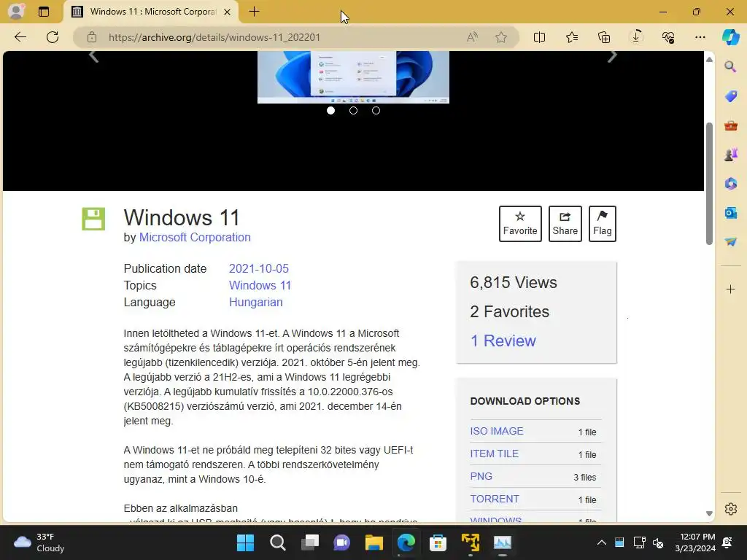
Task: Open Outlook in the sidebar
Action: [730, 213]
